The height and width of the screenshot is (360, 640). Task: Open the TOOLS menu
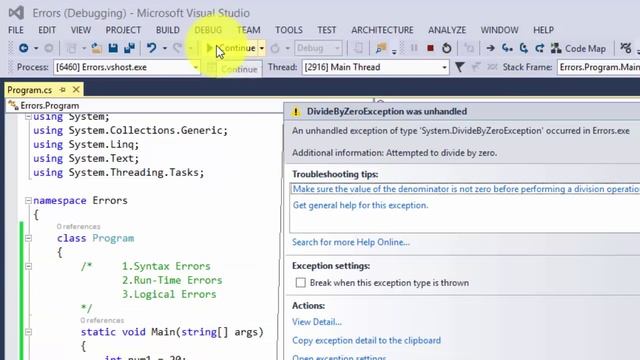289,30
